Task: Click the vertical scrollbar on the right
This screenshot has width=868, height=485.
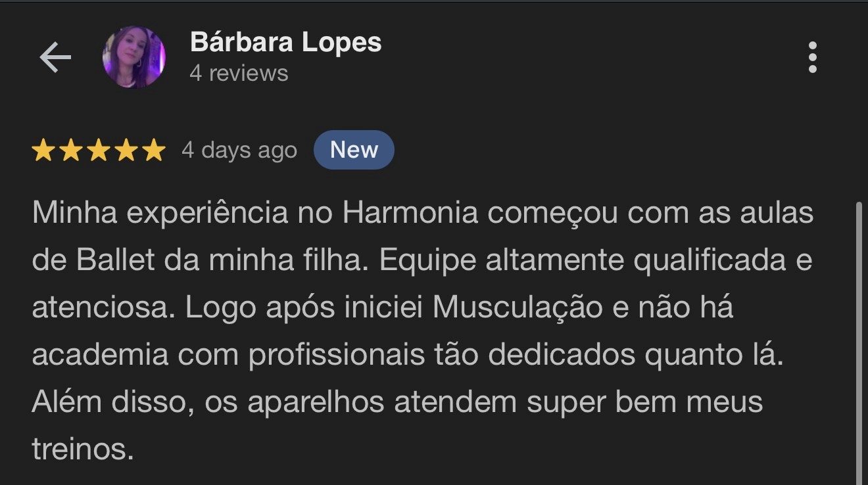Action: 859,343
